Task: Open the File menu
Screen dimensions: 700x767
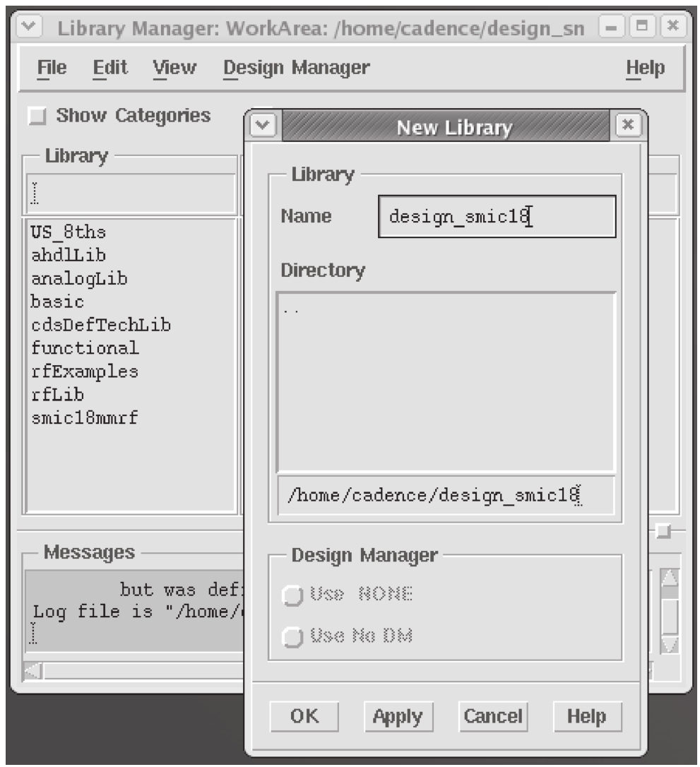Action: pos(52,69)
